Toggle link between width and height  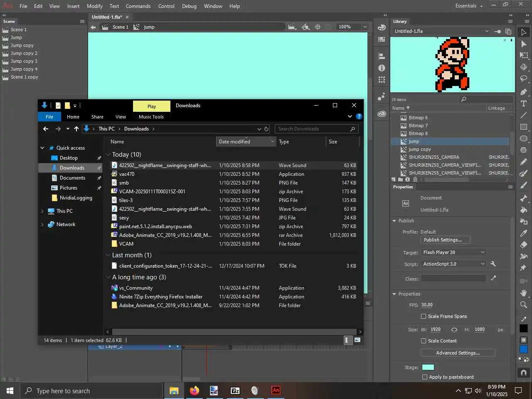454,330
